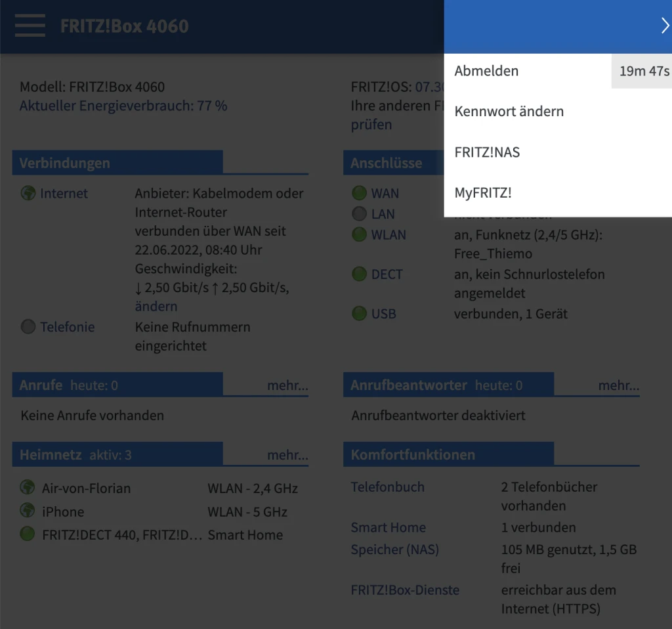672x629 pixels.
Task: Click the globe icon next to Internet
Action: [x=28, y=193]
